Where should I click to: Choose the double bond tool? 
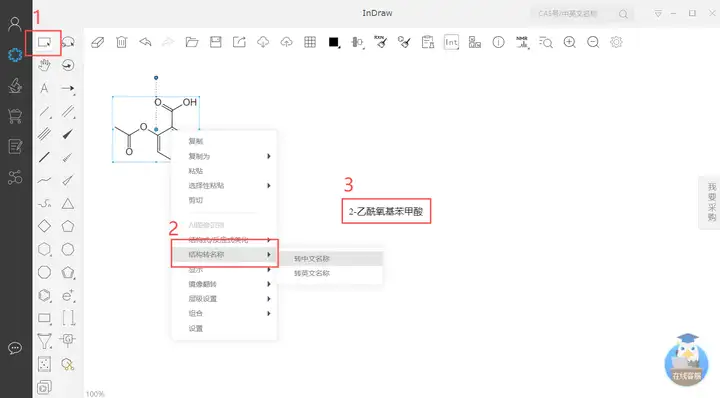point(68,112)
